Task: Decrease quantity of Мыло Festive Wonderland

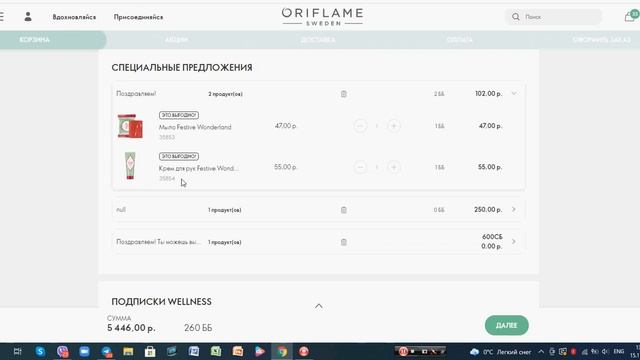Action: [x=360, y=126]
